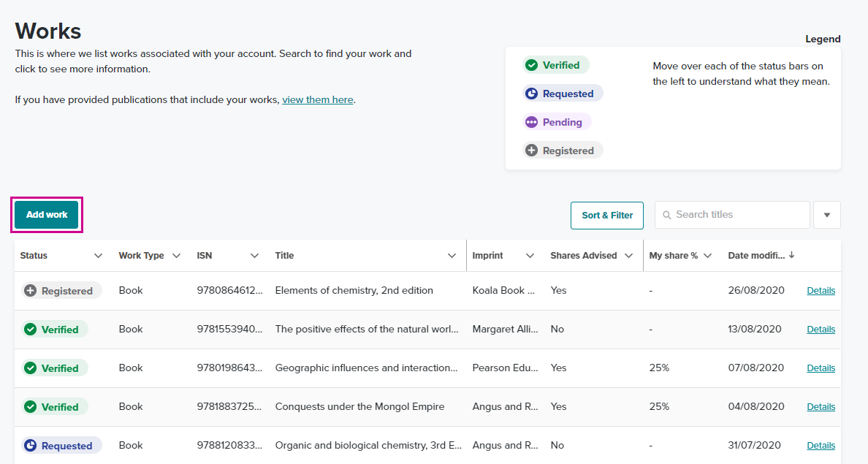868x464 pixels.
Task: Select the Pending status in the legend
Action: (556, 122)
